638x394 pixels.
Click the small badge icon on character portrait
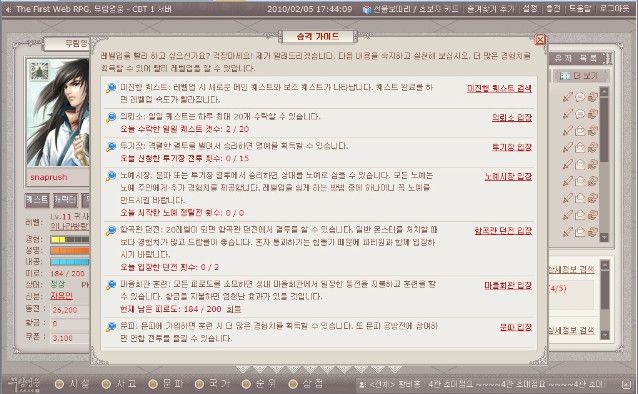pyautogui.click(x=39, y=71)
